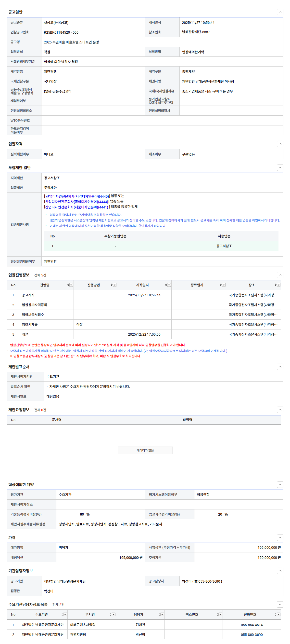Collapse the 기관담당자정보 section
The height and width of the screenshot is (644, 290).
280,571
